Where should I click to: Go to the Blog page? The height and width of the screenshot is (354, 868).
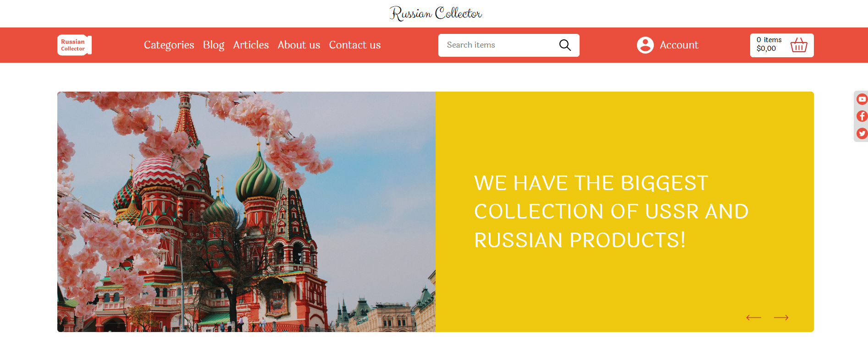coord(214,45)
